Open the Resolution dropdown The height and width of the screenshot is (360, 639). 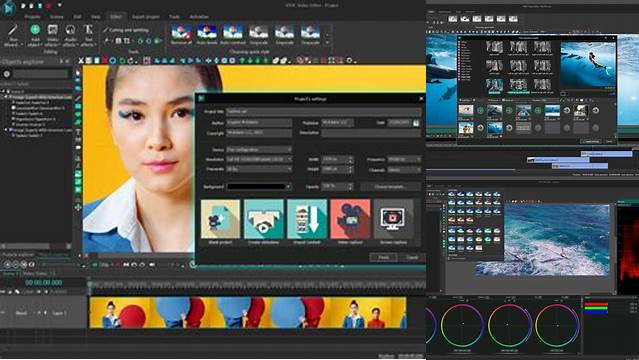[x=259, y=159]
